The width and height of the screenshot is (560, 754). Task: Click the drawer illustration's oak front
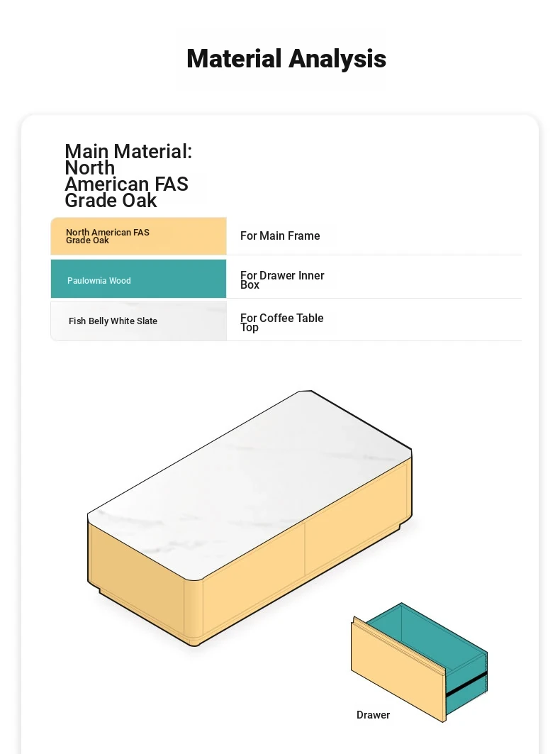pos(398,671)
